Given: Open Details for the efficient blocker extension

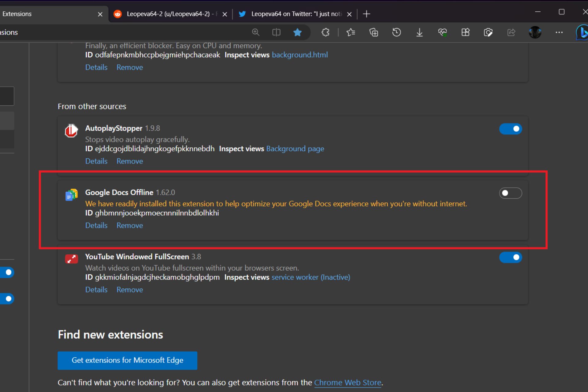Looking at the screenshot, I should click(96, 67).
